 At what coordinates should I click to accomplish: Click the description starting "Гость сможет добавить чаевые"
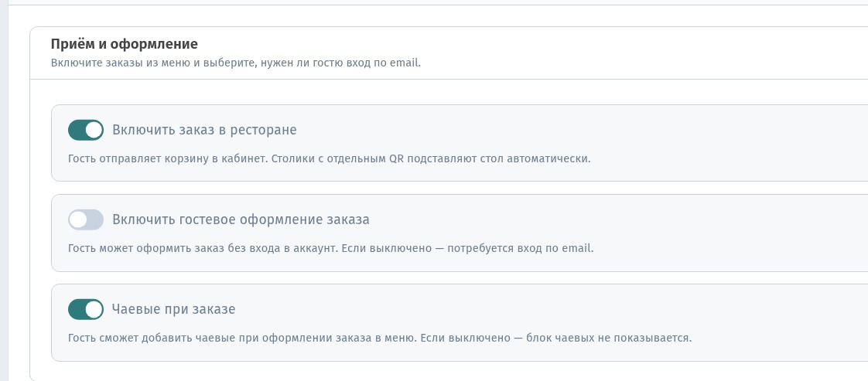[x=380, y=338]
